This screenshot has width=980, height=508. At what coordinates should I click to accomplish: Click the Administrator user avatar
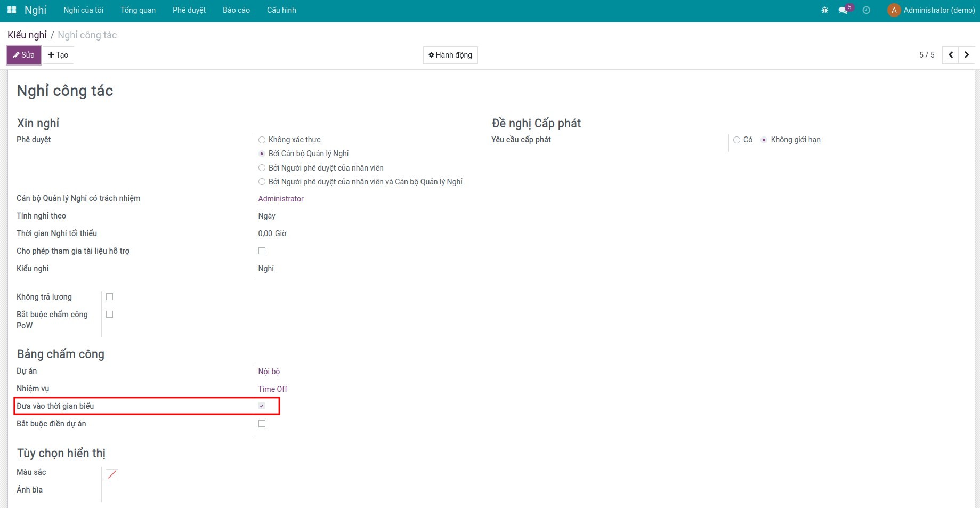point(894,10)
